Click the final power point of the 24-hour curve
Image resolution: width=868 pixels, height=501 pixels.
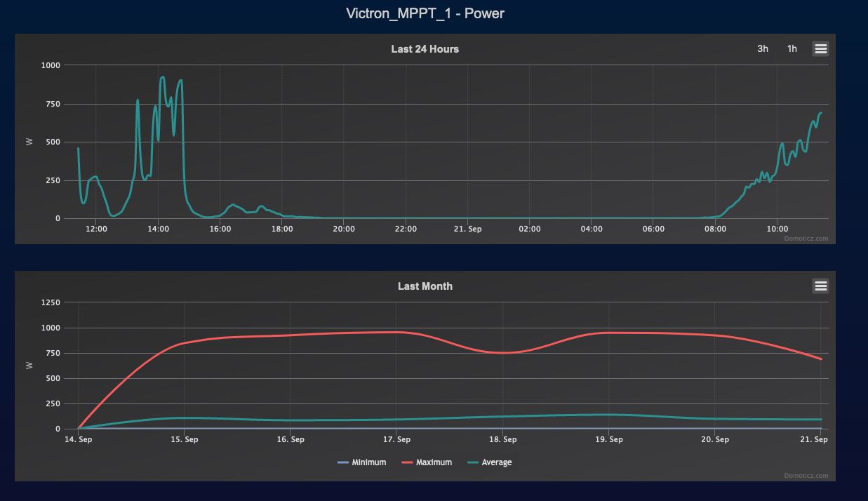click(x=820, y=113)
